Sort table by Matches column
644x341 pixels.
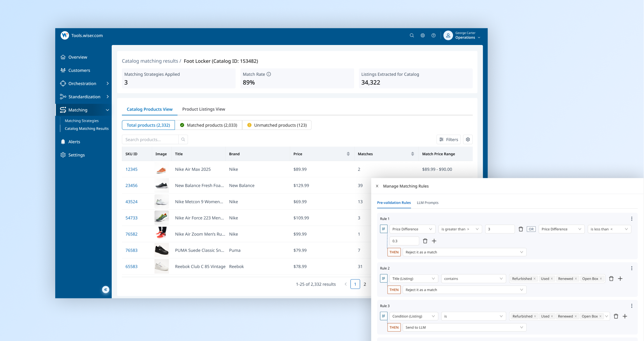tap(412, 154)
